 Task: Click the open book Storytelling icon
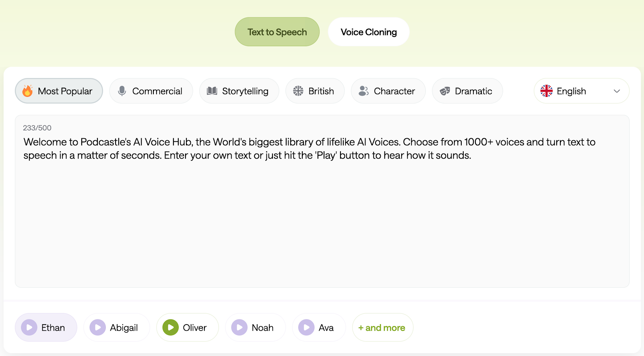coord(212,91)
